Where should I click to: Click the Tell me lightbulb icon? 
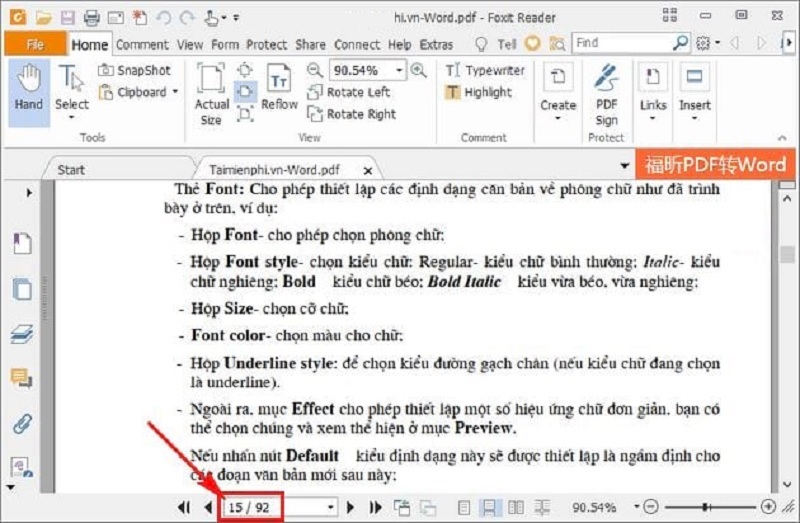481,44
